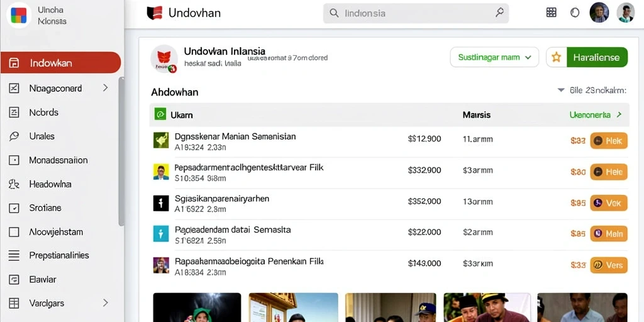Open the Headowlna sidebar icon

pos(14,184)
